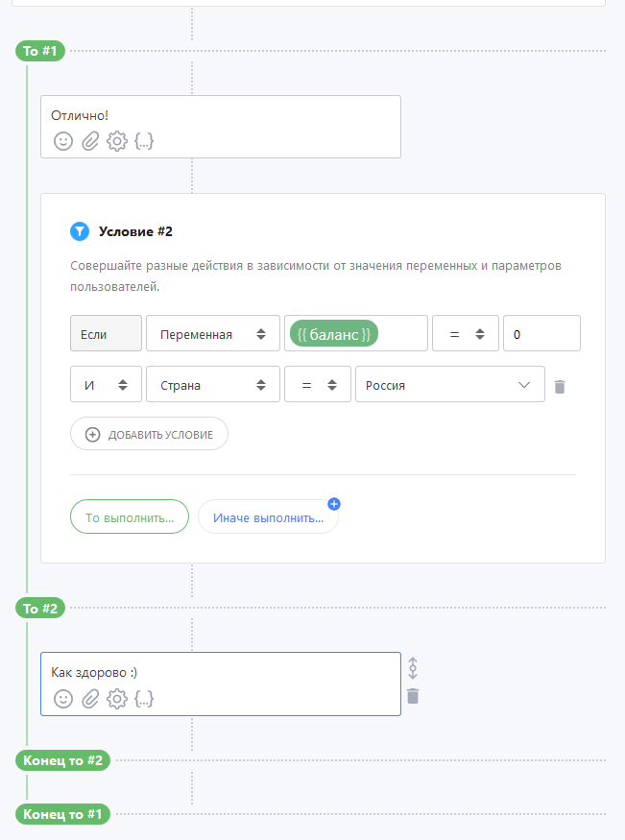Open the Переменная type dropdown

(213, 333)
